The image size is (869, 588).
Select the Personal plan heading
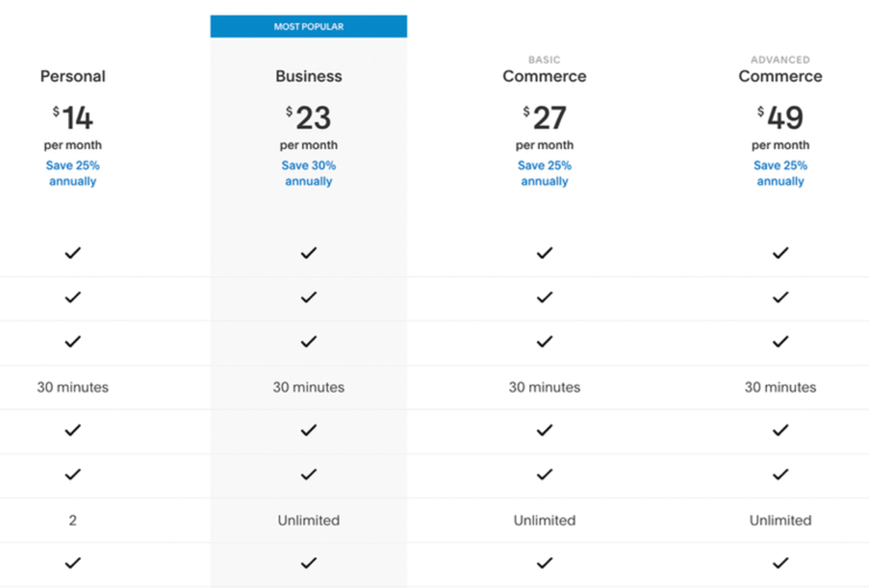click(72, 76)
